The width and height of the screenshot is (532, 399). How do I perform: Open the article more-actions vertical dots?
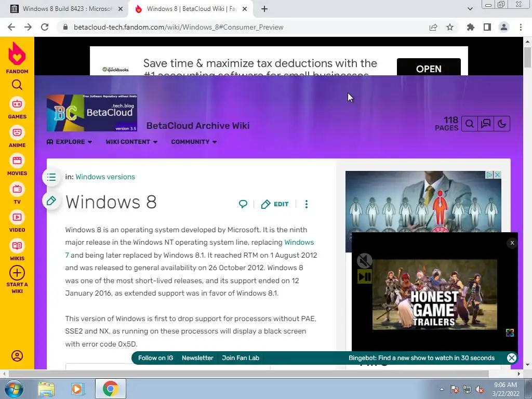tap(307, 204)
